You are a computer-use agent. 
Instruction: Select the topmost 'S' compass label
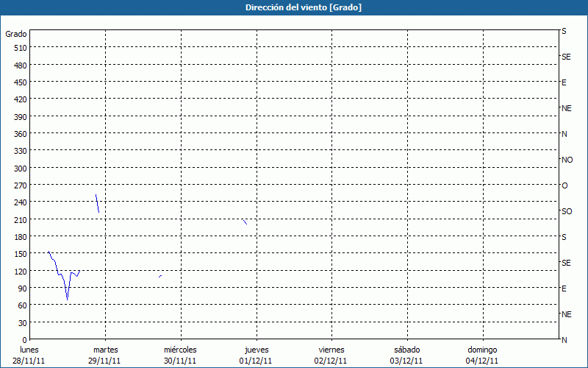[564, 31]
